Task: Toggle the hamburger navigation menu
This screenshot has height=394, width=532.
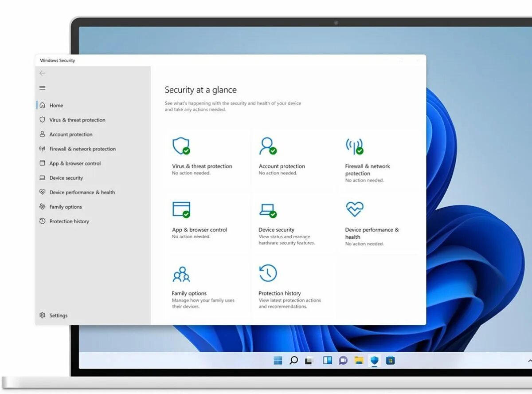Action: 42,88
